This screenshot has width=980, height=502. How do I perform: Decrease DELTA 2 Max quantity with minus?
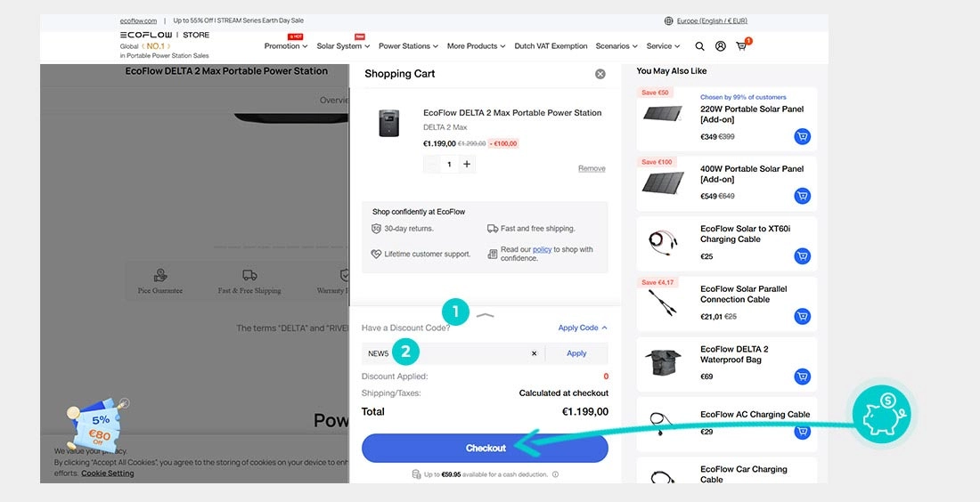point(431,164)
